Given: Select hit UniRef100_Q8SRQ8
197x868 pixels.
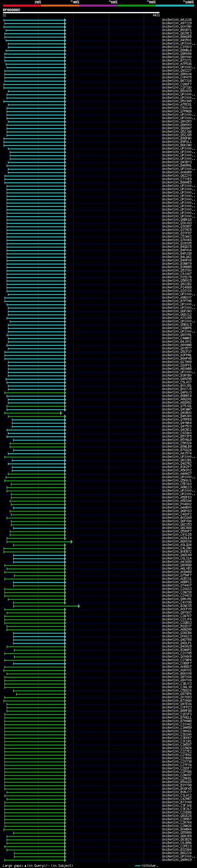Looking at the screenshot, I should [x=177, y=565].
